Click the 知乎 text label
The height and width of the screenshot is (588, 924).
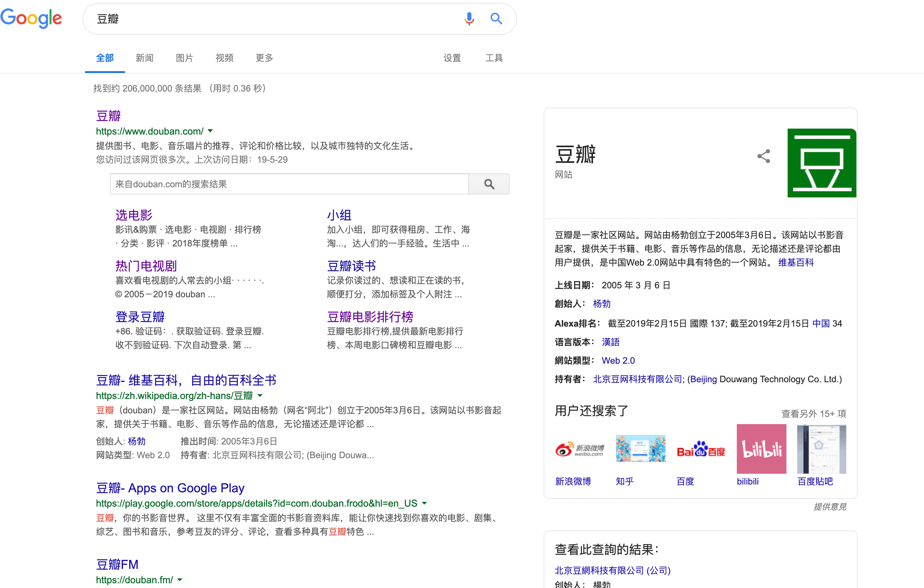(x=625, y=481)
